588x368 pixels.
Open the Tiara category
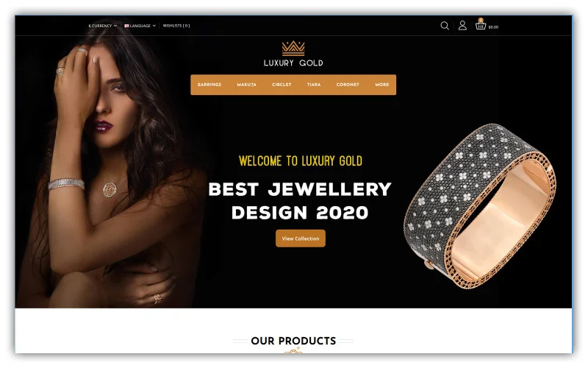pyautogui.click(x=314, y=85)
